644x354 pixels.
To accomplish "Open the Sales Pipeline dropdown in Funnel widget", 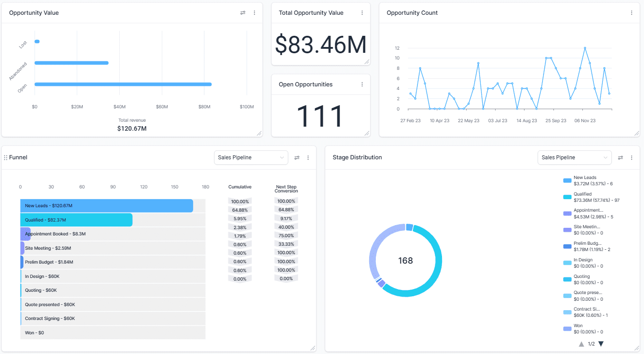I will pyautogui.click(x=251, y=157).
